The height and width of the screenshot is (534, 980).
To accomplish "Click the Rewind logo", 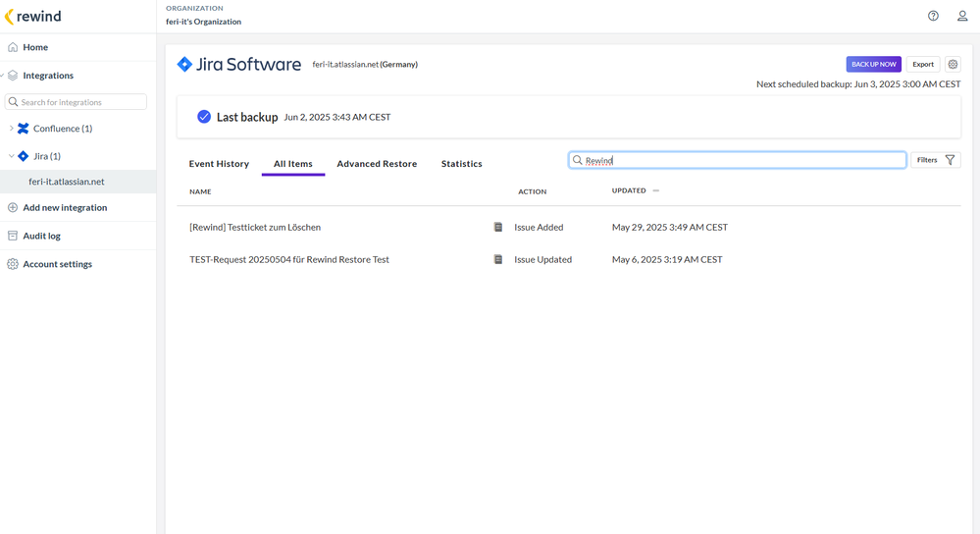I will coord(33,17).
